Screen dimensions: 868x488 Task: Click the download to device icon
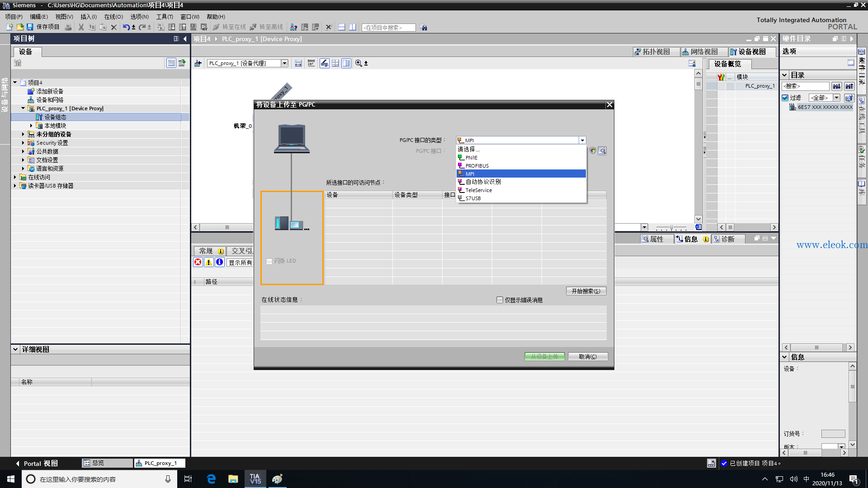coord(172,27)
